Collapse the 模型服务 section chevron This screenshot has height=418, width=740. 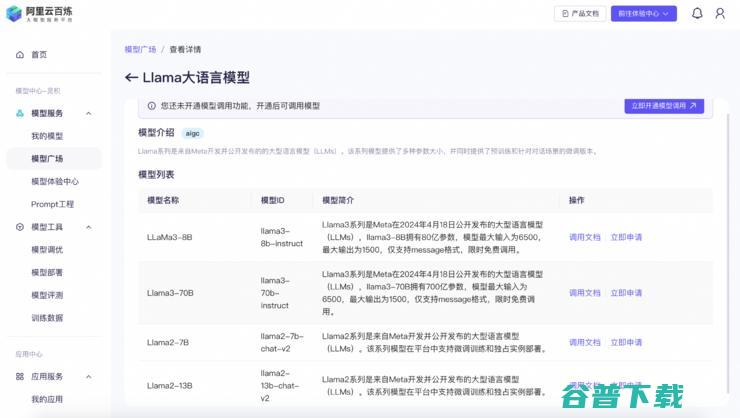point(89,113)
